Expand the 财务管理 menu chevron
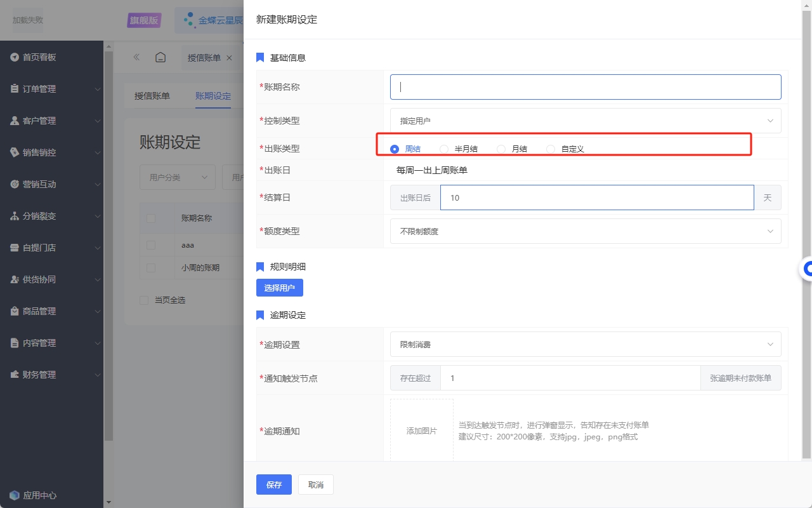Screen dimensions: 812x508 [98, 375]
